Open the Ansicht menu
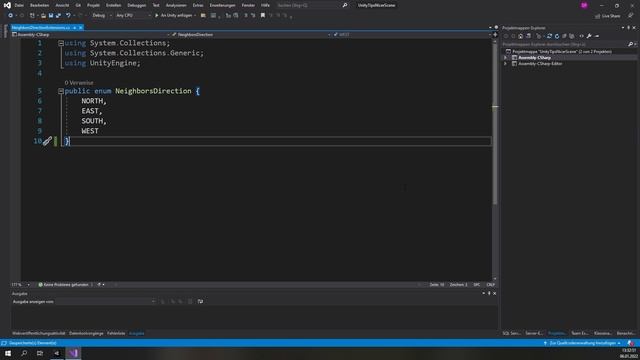Image resolution: width=640 pixels, height=360 pixels. 62,5
